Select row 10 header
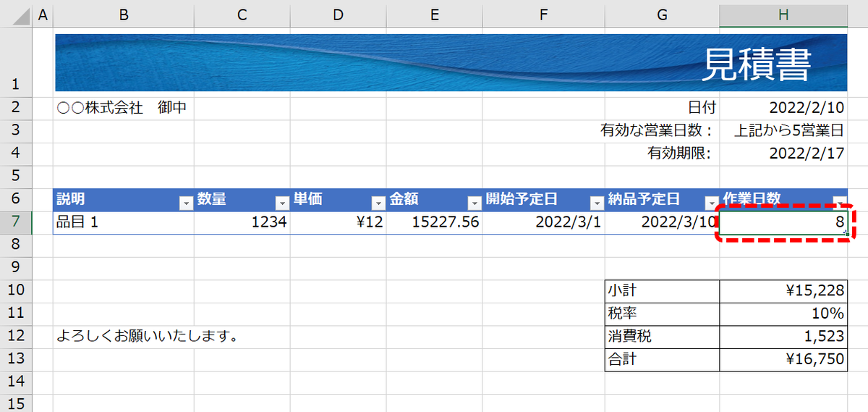868x412 pixels. [16, 290]
